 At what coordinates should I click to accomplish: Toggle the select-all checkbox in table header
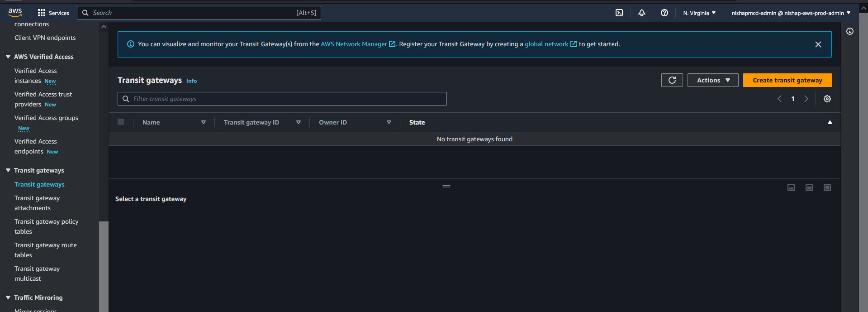click(121, 122)
